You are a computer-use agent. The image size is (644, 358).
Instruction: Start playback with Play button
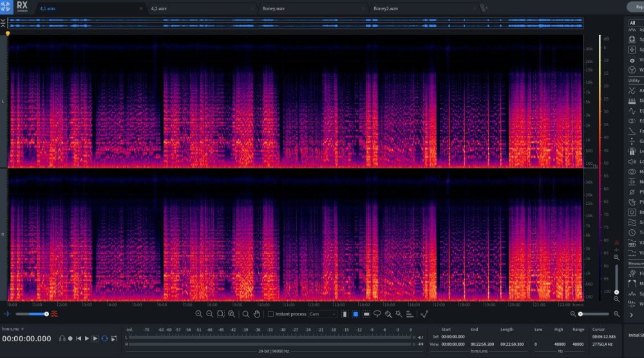(x=87, y=339)
